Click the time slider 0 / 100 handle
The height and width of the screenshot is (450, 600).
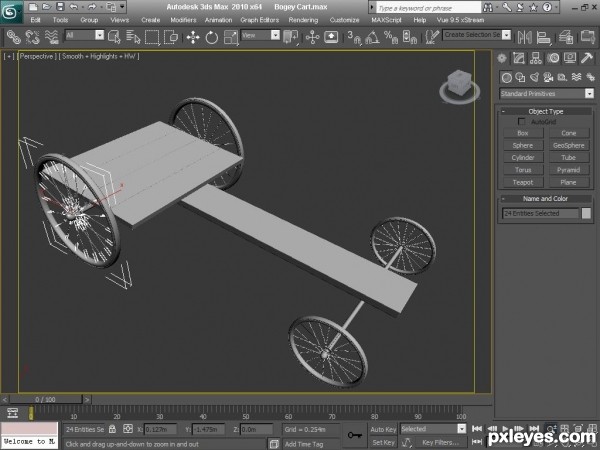point(46,399)
